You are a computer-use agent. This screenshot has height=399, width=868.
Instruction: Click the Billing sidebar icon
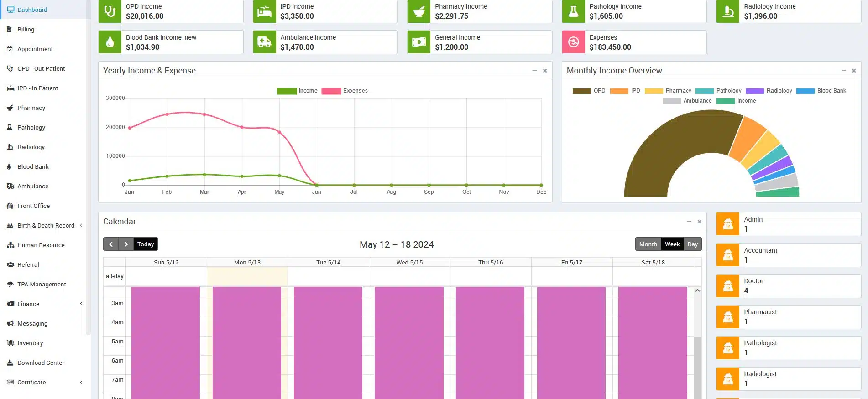pyautogui.click(x=10, y=29)
